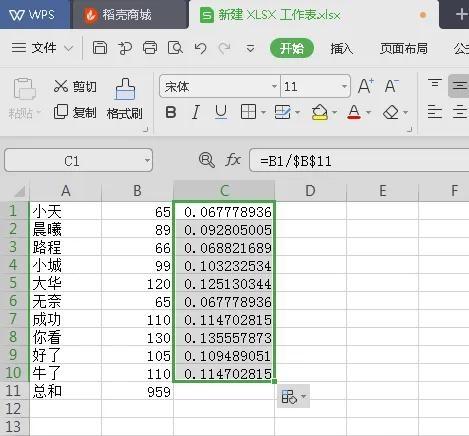Image resolution: width=469 pixels, height=436 pixels.
Task: Click the fx insert function icon
Action: pyautogui.click(x=233, y=160)
